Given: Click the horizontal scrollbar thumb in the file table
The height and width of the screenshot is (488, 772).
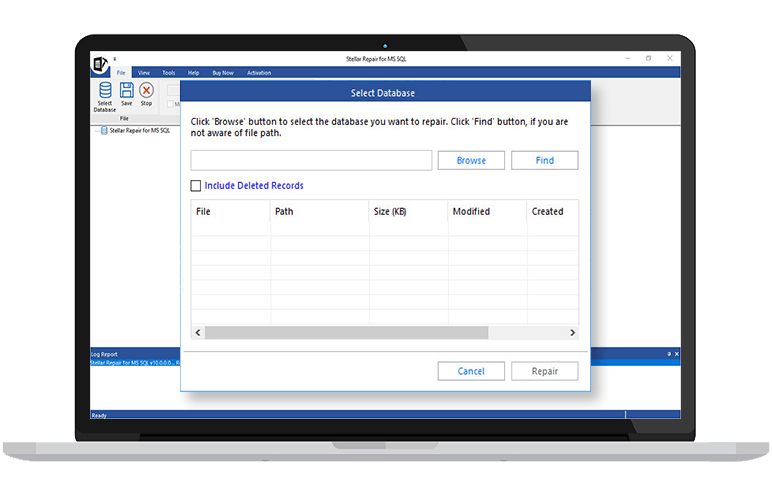Looking at the screenshot, I should [x=347, y=333].
